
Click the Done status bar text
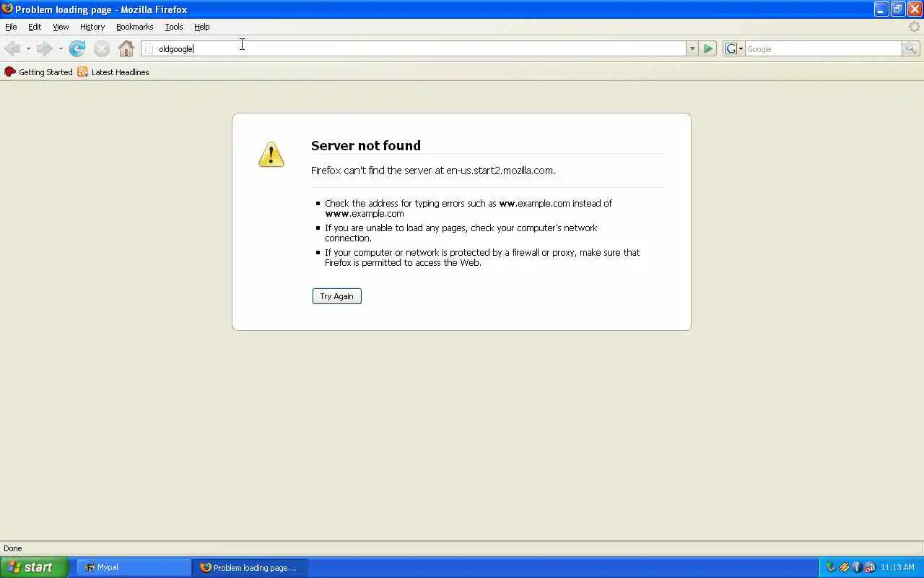coord(13,548)
